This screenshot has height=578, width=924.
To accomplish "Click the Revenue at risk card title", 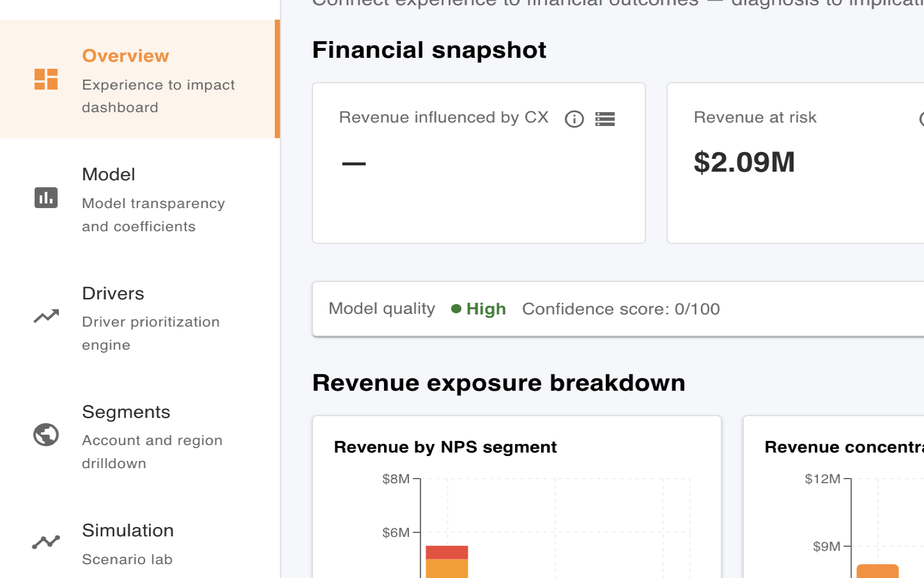I will tap(755, 117).
